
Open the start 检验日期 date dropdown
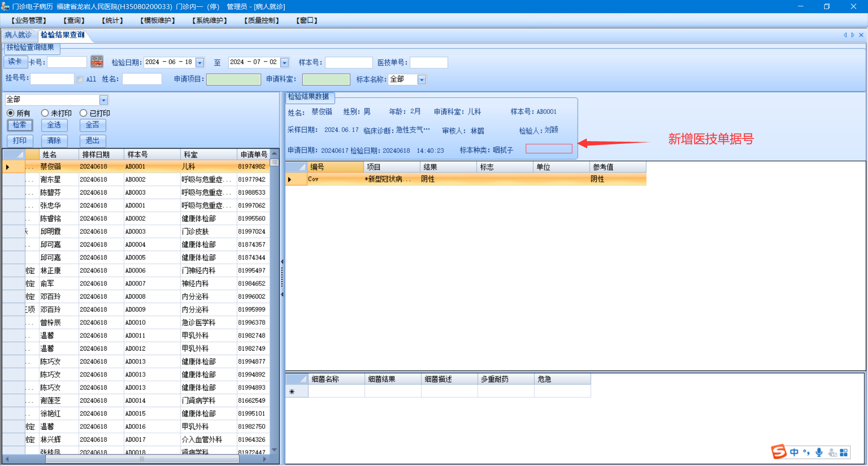pos(200,62)
